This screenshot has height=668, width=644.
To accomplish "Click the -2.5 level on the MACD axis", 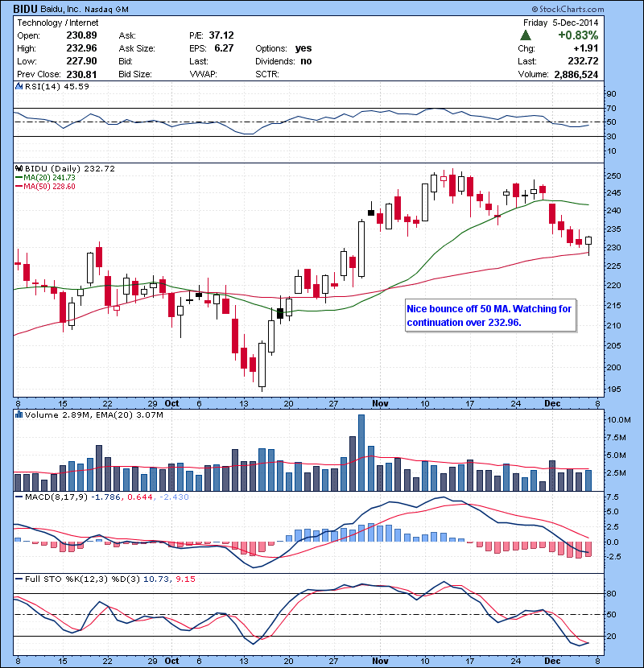I will point(613,557).
